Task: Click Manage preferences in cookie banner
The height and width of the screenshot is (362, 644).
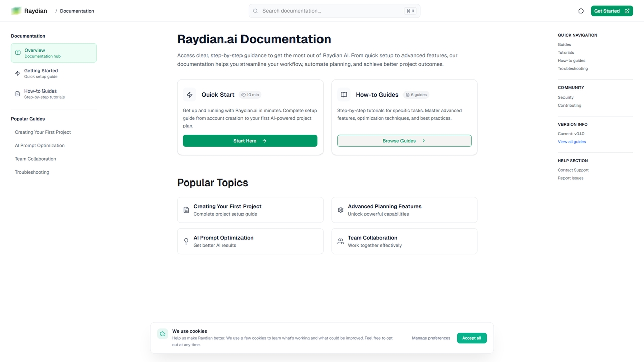Action: point(431,338)
